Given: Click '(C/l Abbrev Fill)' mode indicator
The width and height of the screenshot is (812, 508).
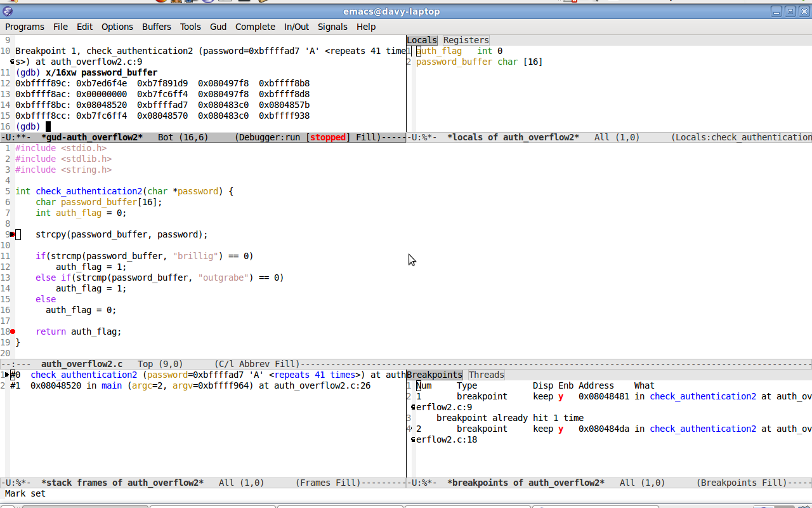Looking at the screenshot, I should (x=257, y=364).
